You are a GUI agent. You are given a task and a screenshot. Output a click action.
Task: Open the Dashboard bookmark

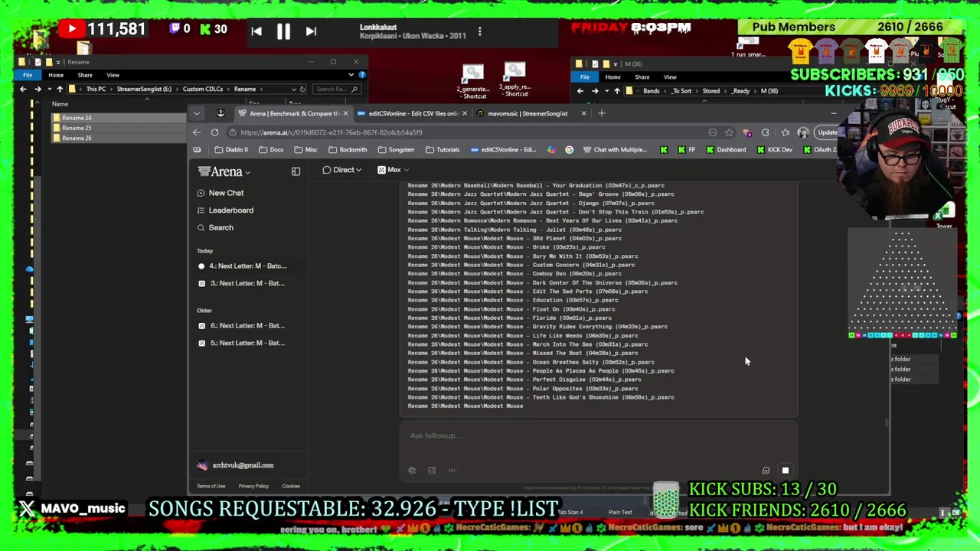726,150
